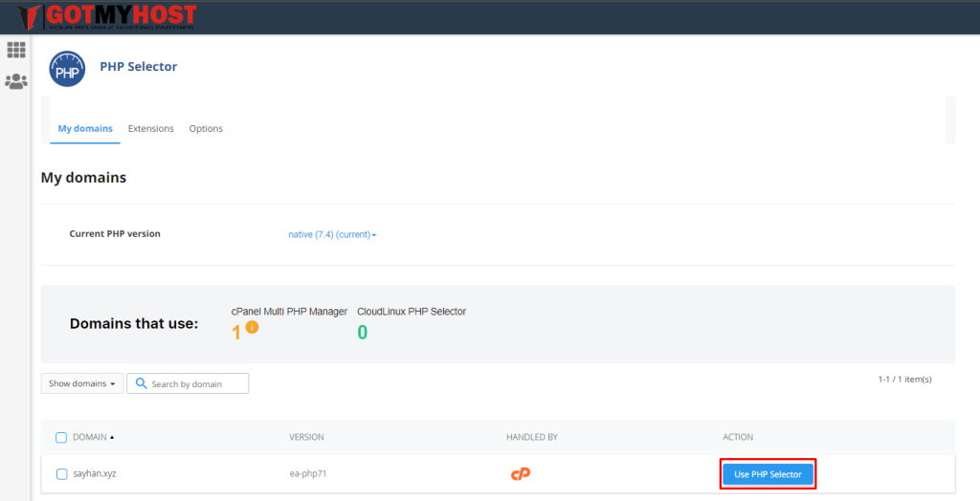Click the sort arrow next to DOMAIN header
This screenshot has width=980, height=501.
(112, 438)
